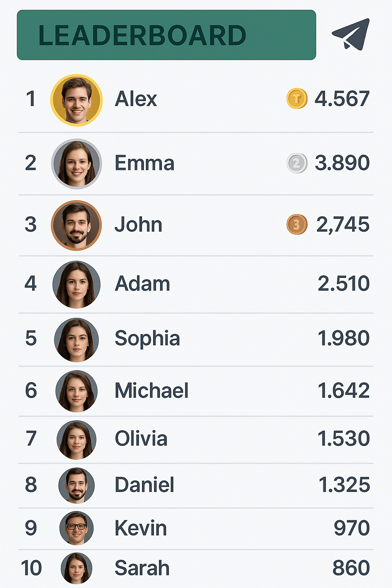Click the paper plane share icon
The height and width of the screenshot is (588, 392).
[351, 34]
